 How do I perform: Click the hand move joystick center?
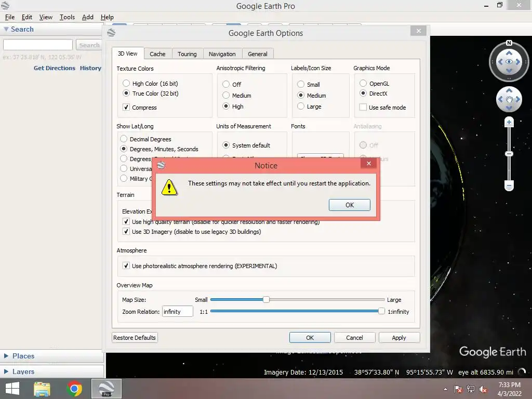509,99
